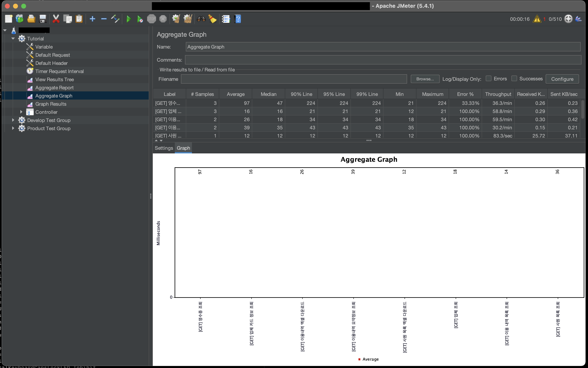This screenshot has height=368, width=588.
Task: Open the Function Helper dialog icon
Action: 226,19
